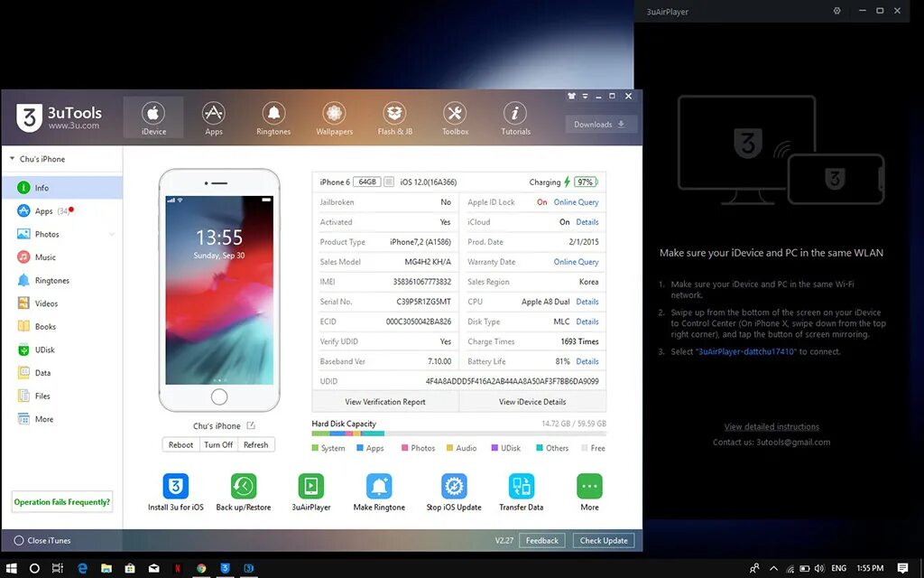Click Online Query for Apple ID Lock
924x578 pixels.
576,201
